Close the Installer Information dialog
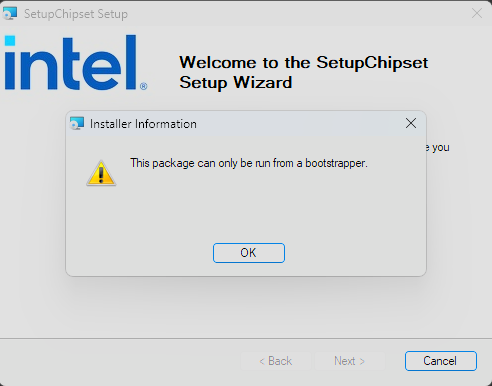The height and width of the screenshot is (386, 492). [411, 123]
